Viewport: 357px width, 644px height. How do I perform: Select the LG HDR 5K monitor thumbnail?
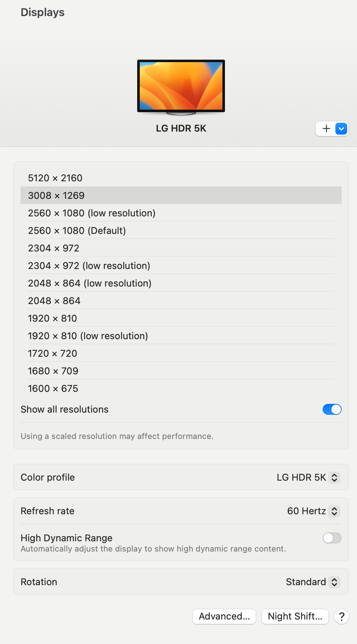(181, 86)
